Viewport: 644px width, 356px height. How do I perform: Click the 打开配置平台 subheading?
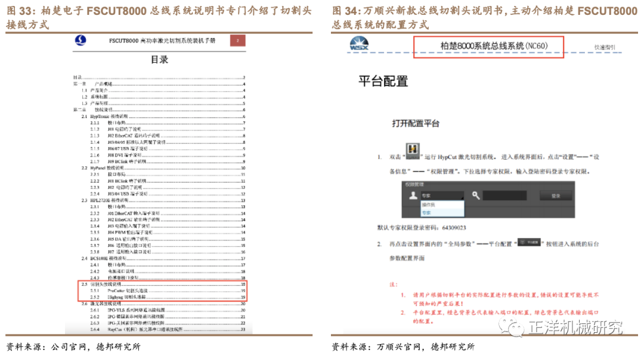416,123
